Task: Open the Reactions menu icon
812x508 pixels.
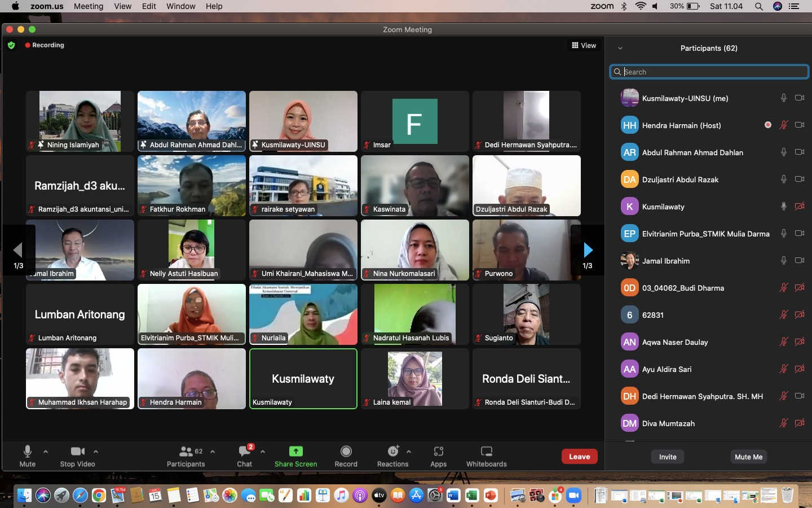Action: pyautogui.click(x=392, y=452)
